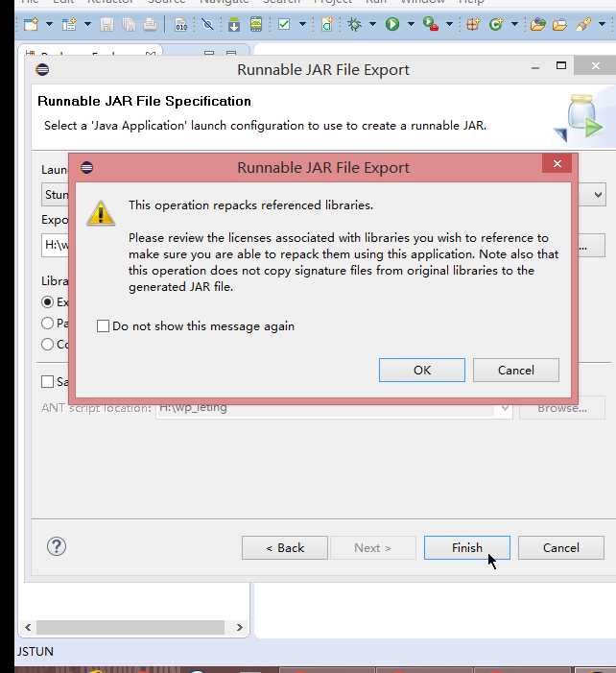The height and width of the screenshot is (673, 616).
Task: Click the 'Next >' wizard button
Action: 373,547
